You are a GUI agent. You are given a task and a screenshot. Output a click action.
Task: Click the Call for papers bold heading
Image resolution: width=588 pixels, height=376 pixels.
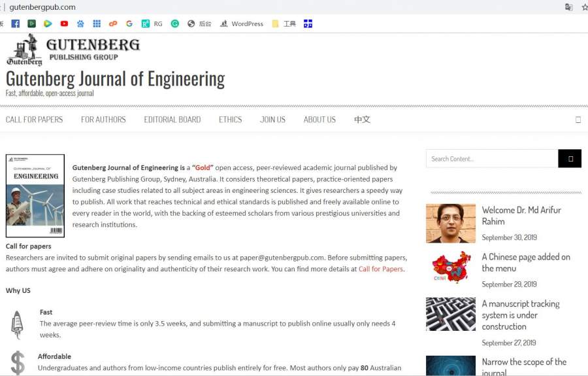tap(29, 246)
